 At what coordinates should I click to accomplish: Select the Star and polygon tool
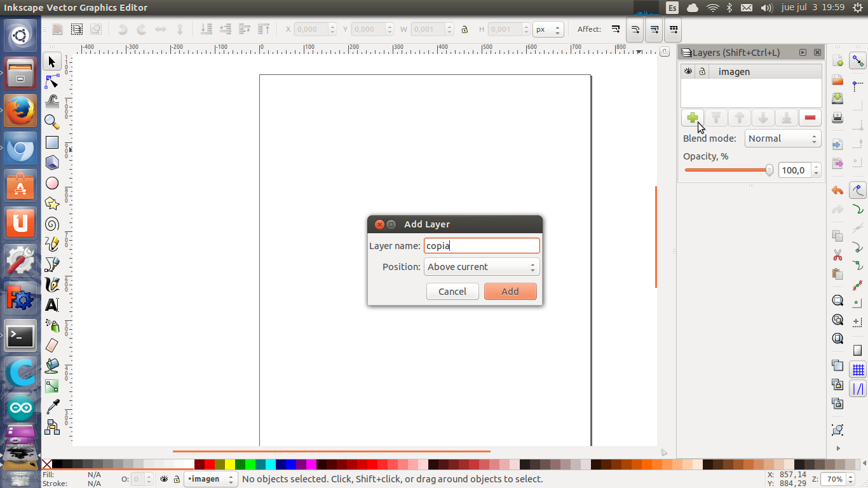(52, 203)
